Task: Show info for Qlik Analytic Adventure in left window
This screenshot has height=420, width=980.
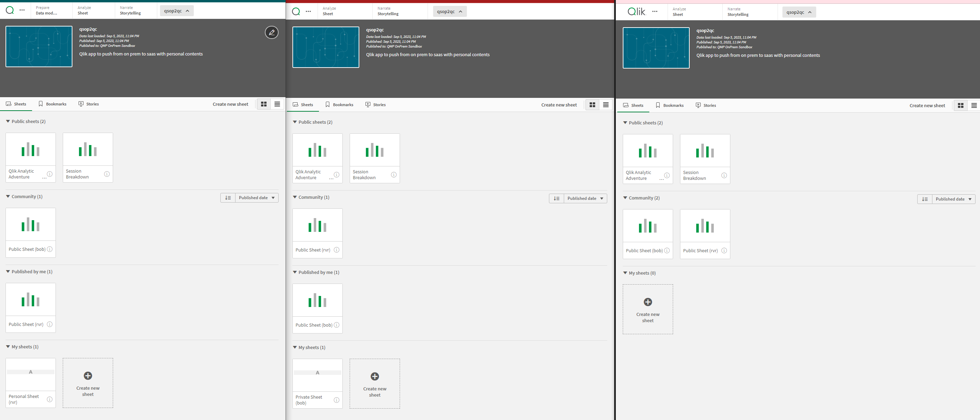Action: pos(50,174)
